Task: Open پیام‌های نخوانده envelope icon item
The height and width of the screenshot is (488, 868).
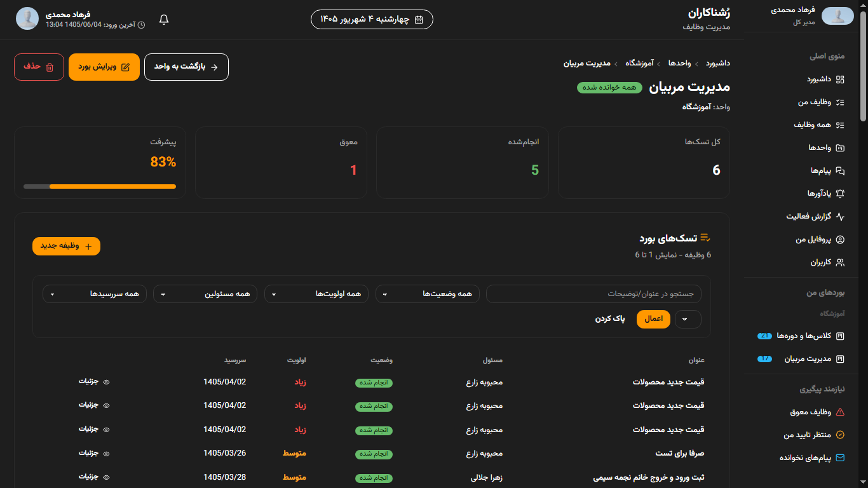Action: (x=840, y=458)
